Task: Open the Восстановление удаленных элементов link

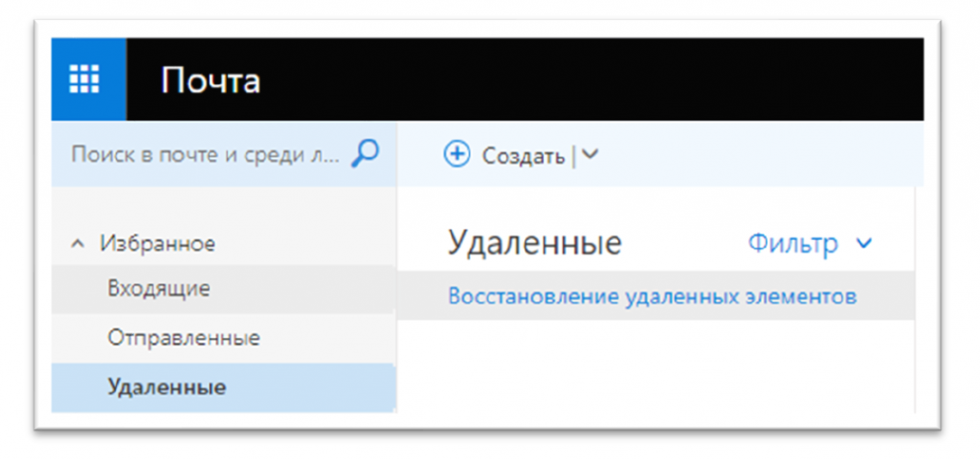Action: pyautogui.click(x=652, y=296)
